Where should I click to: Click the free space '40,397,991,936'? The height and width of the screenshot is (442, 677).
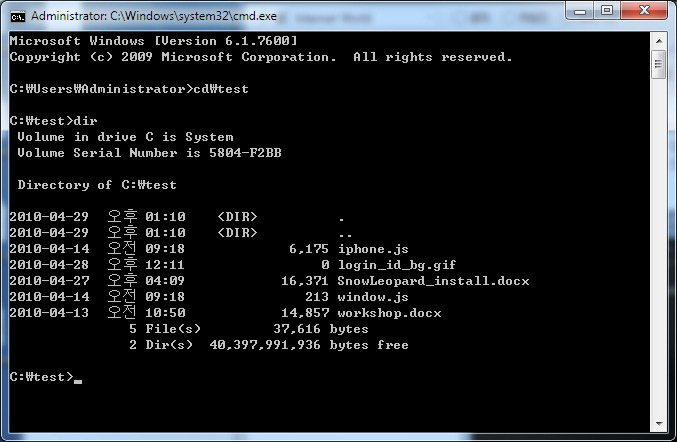pyautogui.click(x=265, y=345)
